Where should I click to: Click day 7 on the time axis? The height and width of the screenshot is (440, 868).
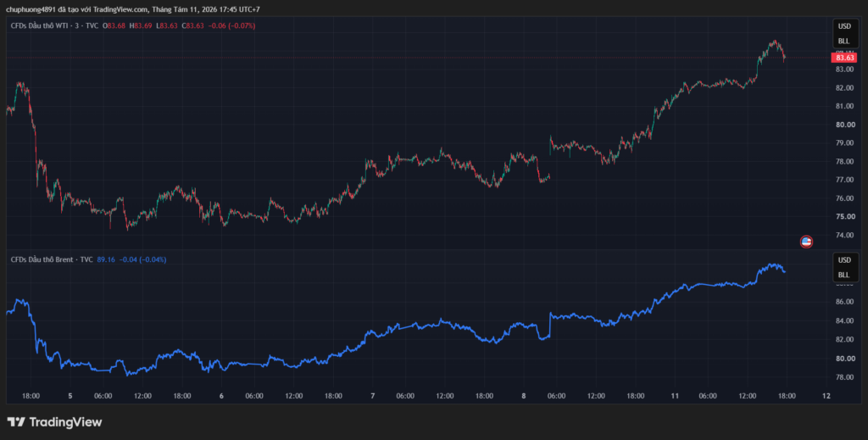point(373,396)
